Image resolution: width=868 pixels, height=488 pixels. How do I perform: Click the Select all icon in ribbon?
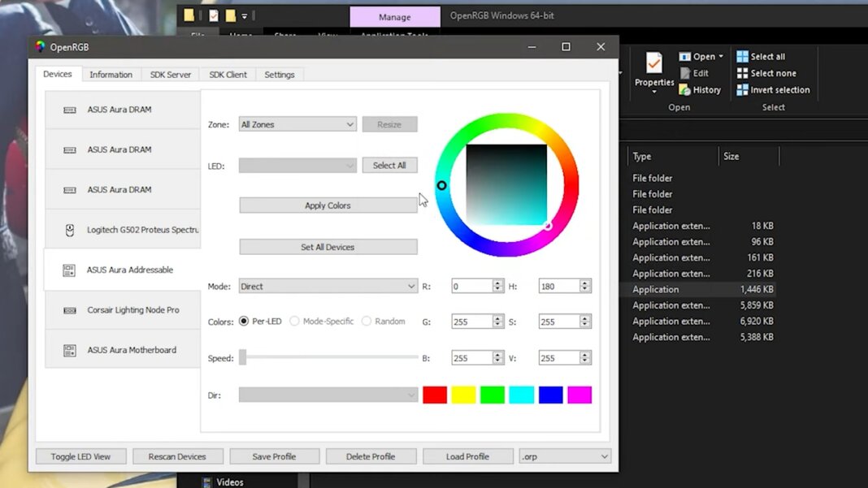(742, 57)
